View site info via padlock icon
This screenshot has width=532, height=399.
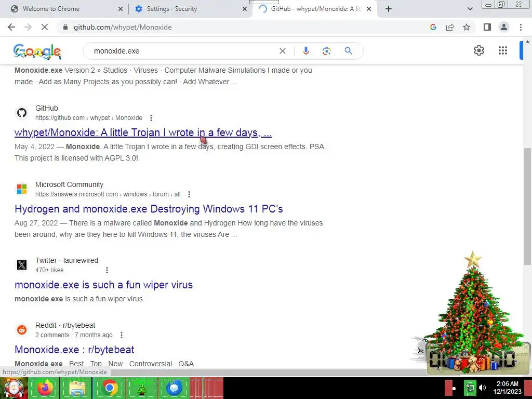[65, 27]
